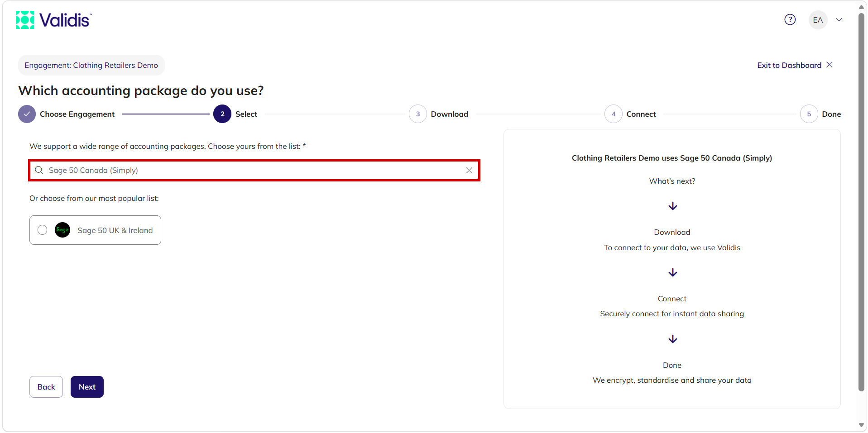Open the EA user avatar
This screenshot has height=433, width=868.
point(818,20)
